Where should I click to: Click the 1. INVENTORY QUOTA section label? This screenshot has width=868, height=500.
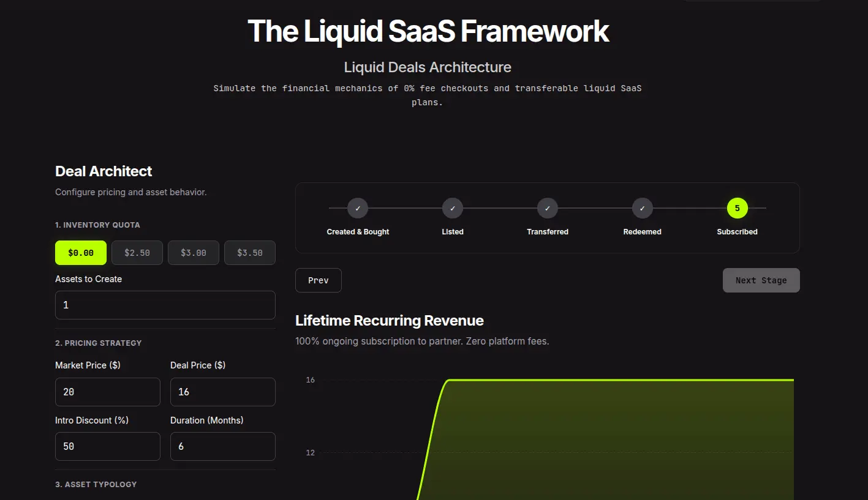pos(97,225)
